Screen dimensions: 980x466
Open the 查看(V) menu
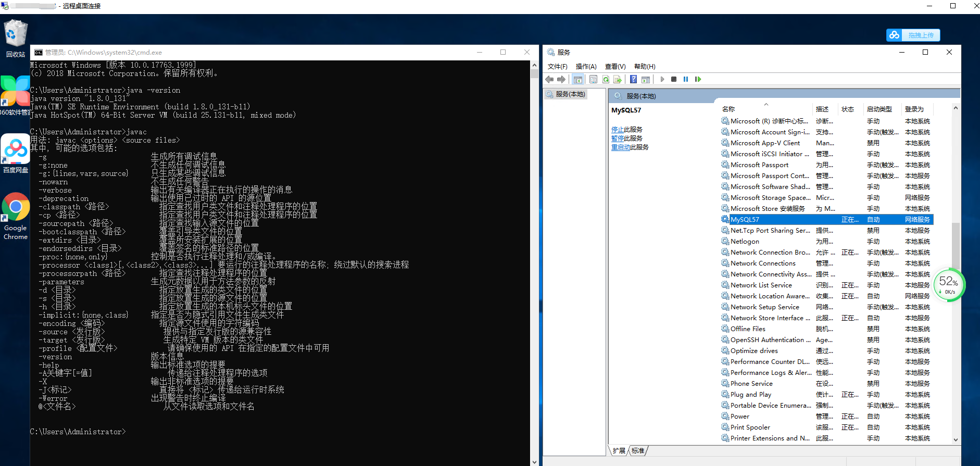pos(615,66)
